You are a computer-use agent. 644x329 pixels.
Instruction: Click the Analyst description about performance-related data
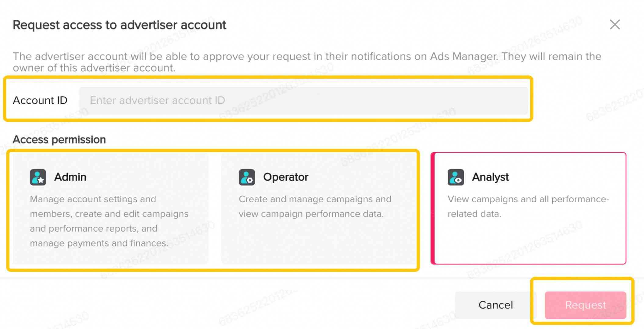point(528,207)
